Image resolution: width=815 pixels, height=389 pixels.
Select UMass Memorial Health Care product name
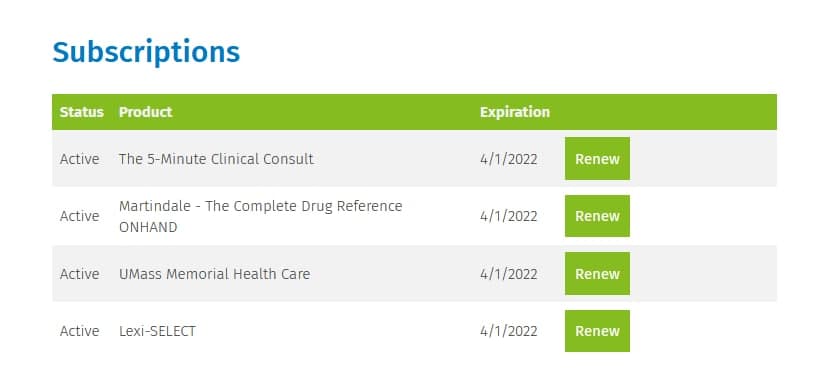[214, 274]
